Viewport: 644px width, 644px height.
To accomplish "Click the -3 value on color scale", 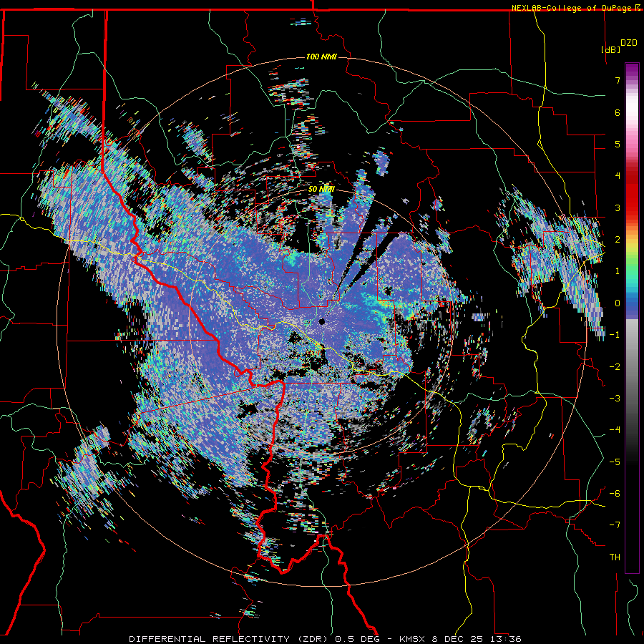I will click(615, 399).
